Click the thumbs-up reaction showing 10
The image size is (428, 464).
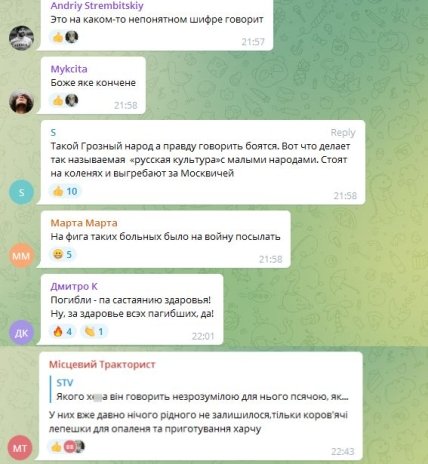[x=65, y=191]
